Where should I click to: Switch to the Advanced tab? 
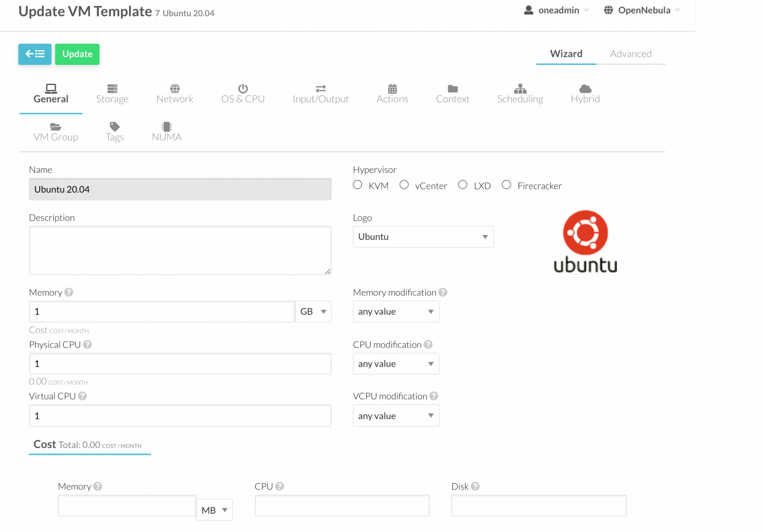point(630,53)
